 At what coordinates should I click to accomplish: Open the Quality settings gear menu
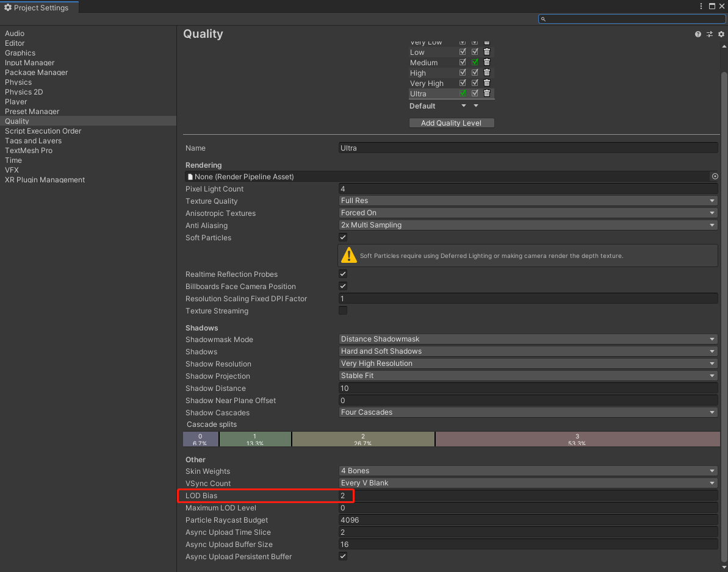pos(721,34)
